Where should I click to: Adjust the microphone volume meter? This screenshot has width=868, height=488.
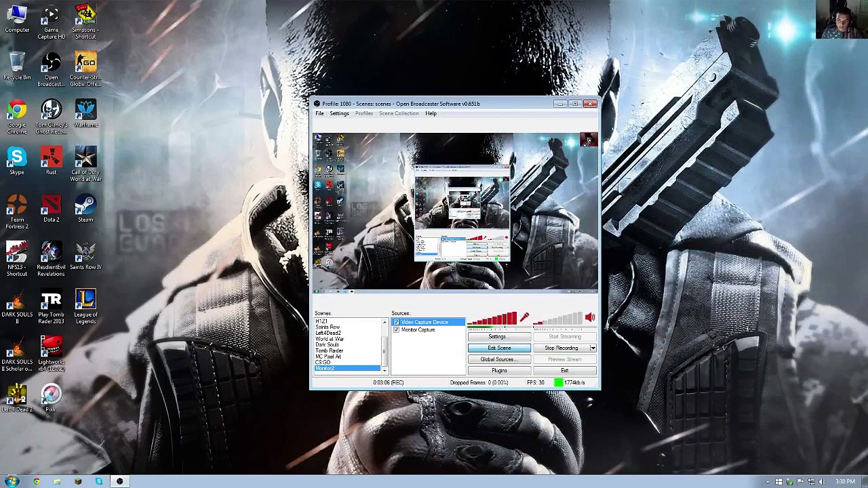coord(492,319)
